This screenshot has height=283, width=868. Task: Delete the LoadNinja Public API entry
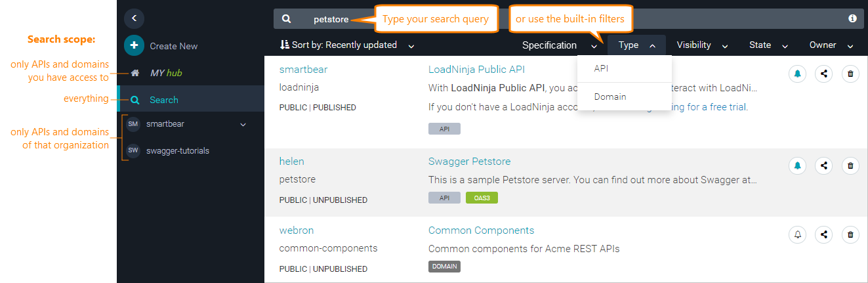click(x=850, y=74)
